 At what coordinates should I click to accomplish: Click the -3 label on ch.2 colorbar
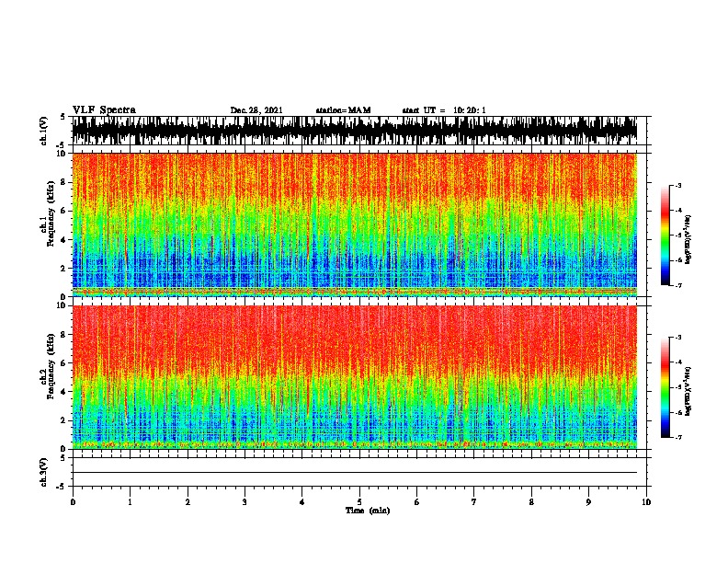678,338
